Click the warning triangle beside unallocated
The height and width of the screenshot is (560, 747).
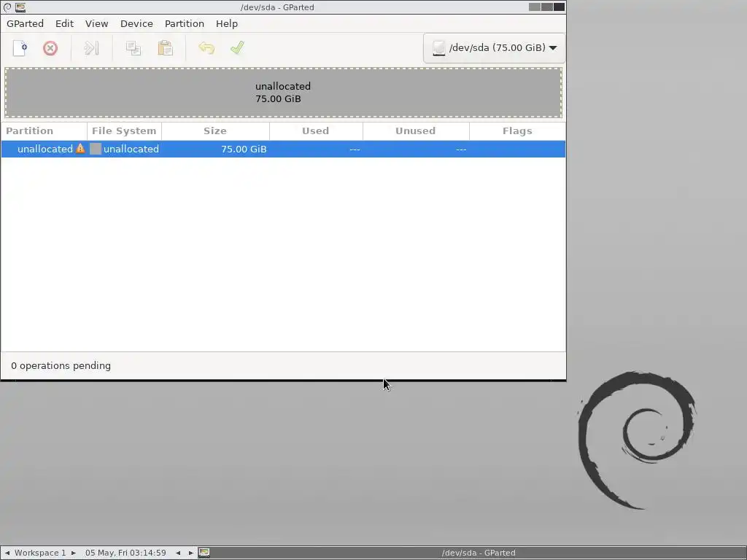pyautogui.click(x=80, y=149)
